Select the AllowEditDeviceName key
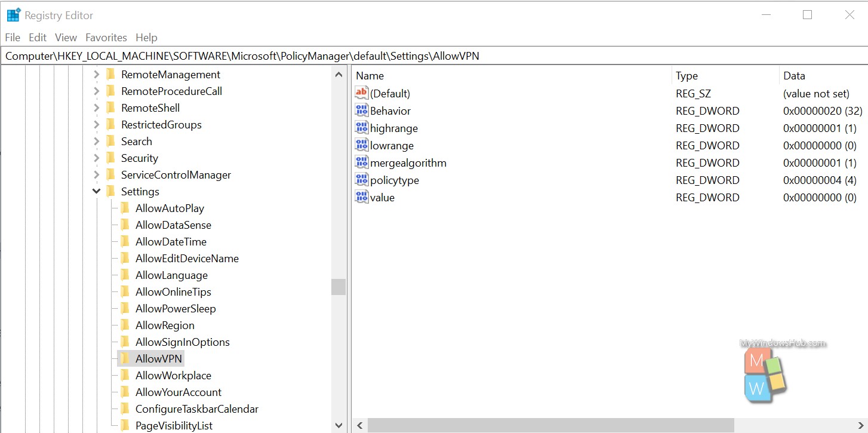This screenshot has height=433, width=868. [x=187, y=258]
